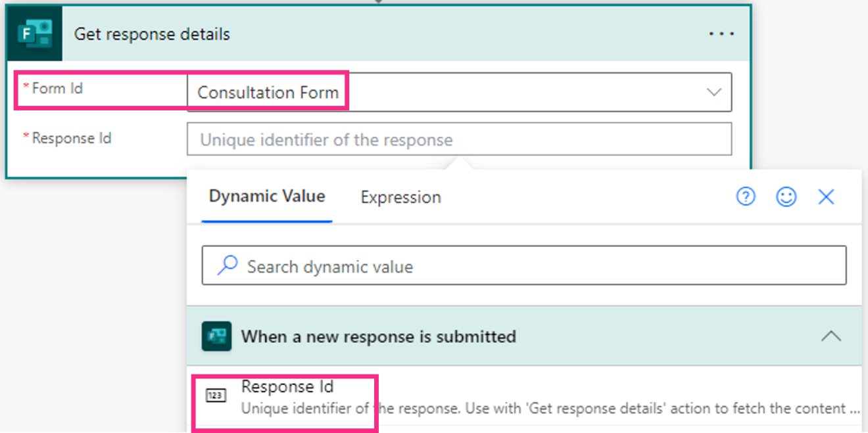This screenshot has height=433, width=868.
Task: Select the Forms trigger icon beside 'When a new response is submitted'
Action: point(216,336)
